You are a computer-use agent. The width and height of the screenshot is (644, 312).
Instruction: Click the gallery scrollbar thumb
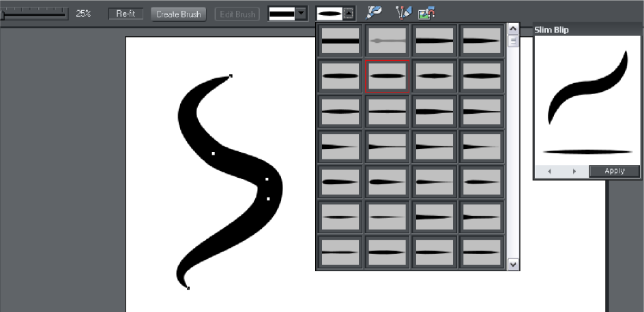514,41
